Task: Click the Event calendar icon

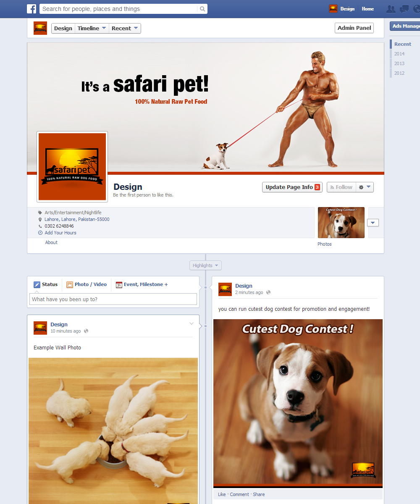Action: pos(119,284)
